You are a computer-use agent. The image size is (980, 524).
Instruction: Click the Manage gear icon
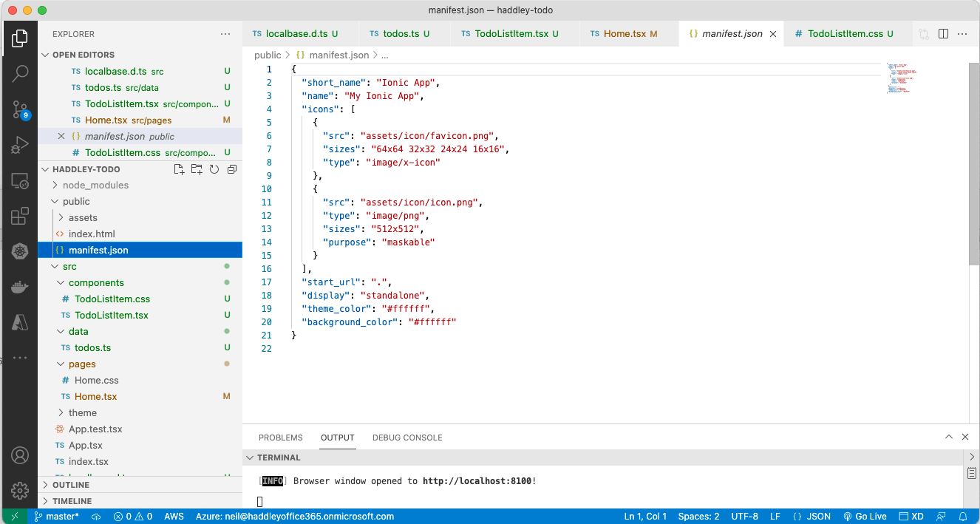pos(20,490)
